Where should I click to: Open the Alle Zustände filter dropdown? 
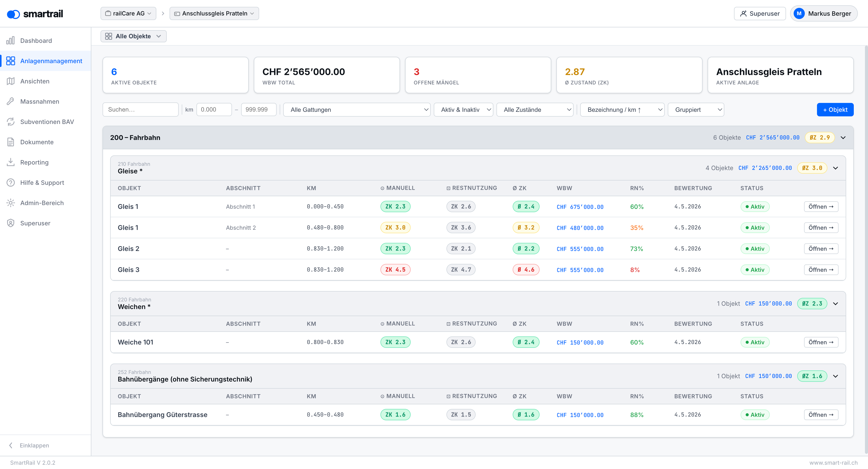pos(535,110)
